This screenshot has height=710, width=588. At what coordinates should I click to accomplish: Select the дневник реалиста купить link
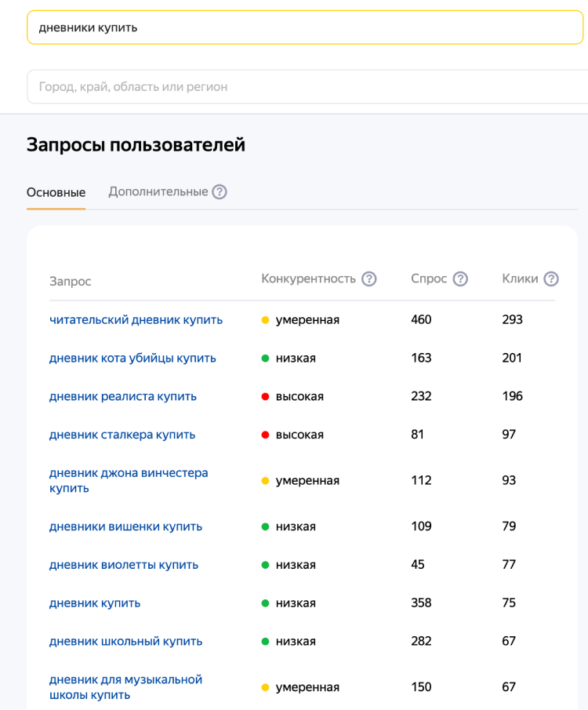[123, 396]
